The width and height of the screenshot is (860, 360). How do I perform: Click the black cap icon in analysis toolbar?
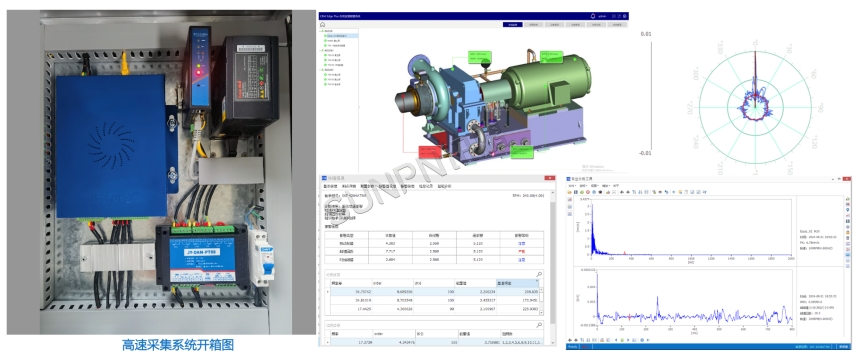coord(600,192)
